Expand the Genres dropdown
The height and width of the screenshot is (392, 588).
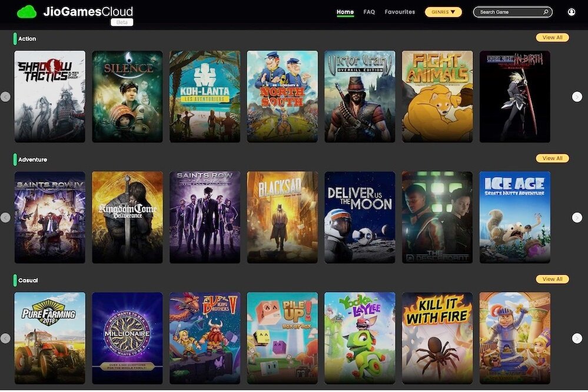[x=443, y=12]
